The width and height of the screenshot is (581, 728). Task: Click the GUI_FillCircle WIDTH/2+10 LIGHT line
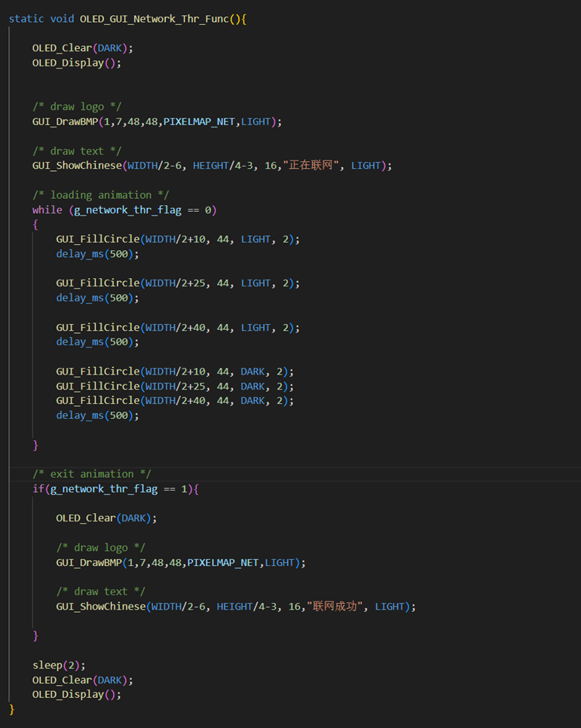(x=178, y=239)
